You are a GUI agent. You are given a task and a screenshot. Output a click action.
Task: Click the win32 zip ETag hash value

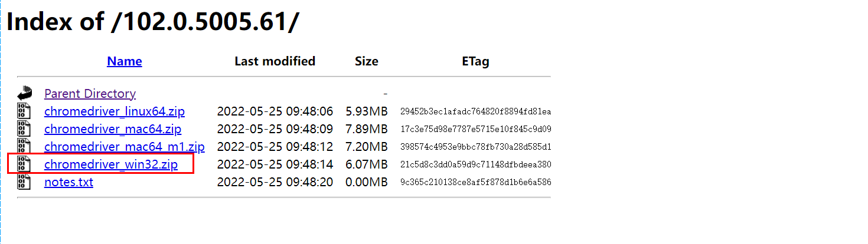(475, 164)
